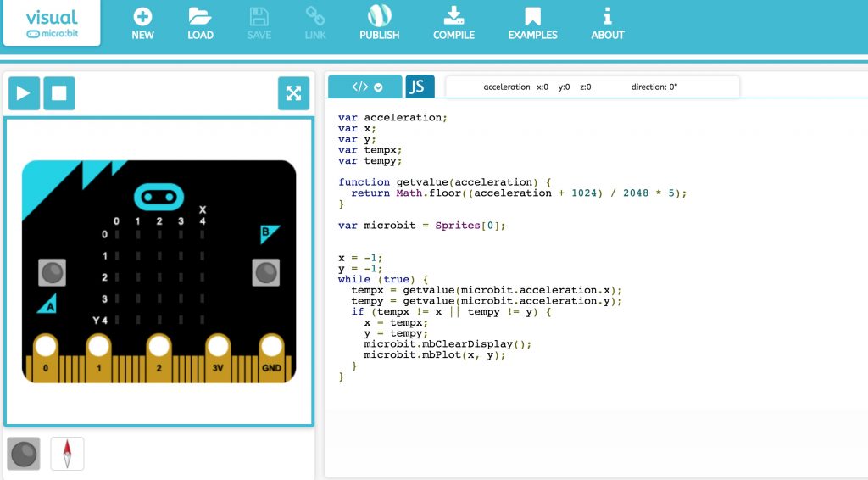
Task: Click the 3V pin on micro:bit
Action: [218, 348]
